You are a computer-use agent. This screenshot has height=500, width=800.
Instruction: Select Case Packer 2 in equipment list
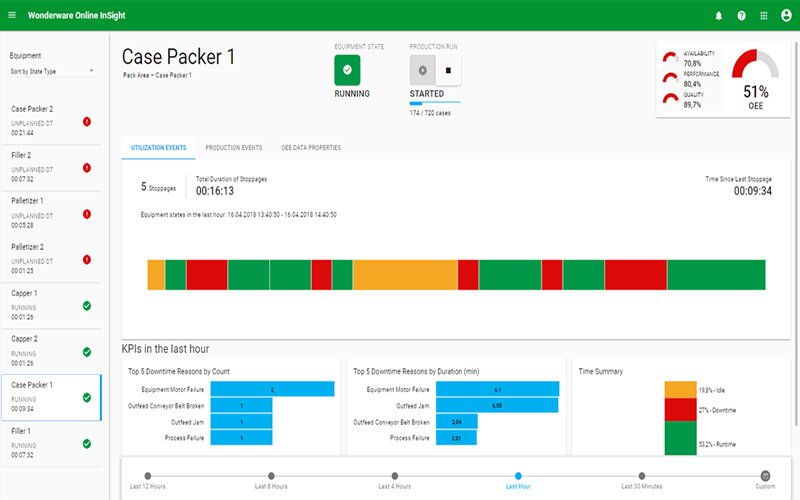(x=52, y=121)
